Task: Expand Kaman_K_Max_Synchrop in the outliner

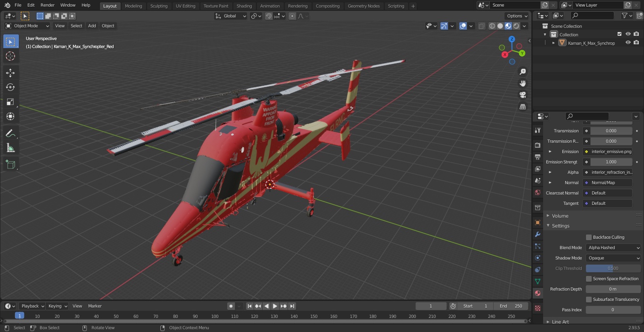Action: point(553,43)
